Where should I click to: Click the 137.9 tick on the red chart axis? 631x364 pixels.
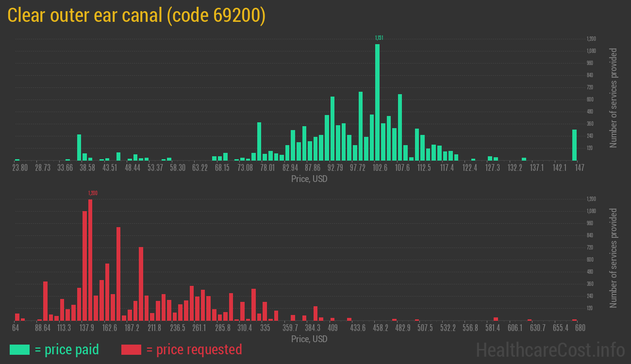[87, 328]
